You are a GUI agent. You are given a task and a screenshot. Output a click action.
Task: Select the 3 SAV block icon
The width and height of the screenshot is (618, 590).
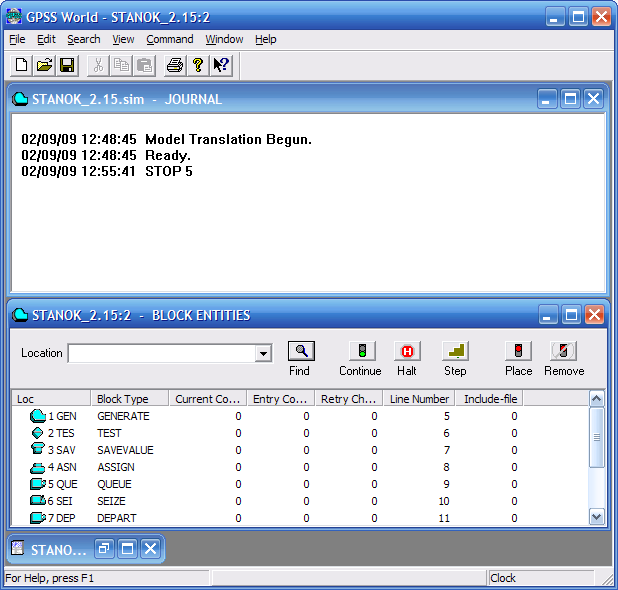(38, 449)
